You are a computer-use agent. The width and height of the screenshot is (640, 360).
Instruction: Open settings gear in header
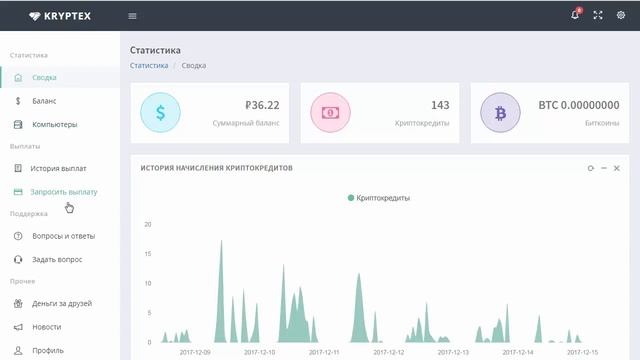point(621,15)
